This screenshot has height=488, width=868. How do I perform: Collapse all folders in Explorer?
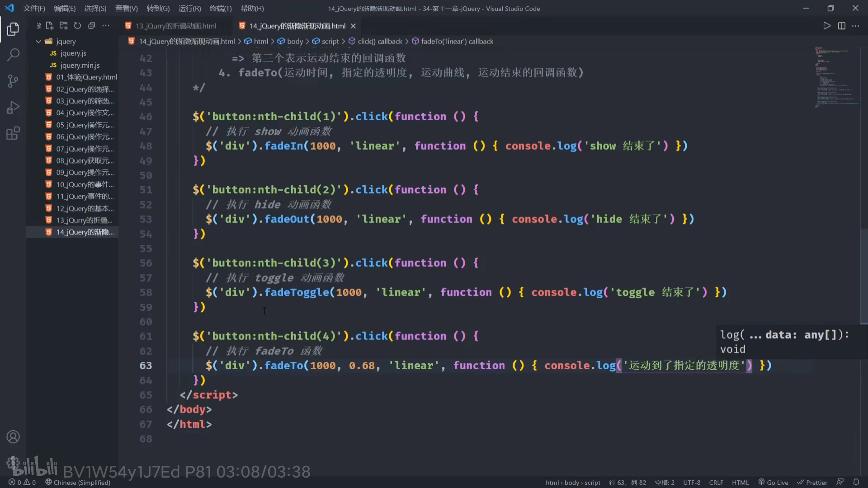(91, 26)
